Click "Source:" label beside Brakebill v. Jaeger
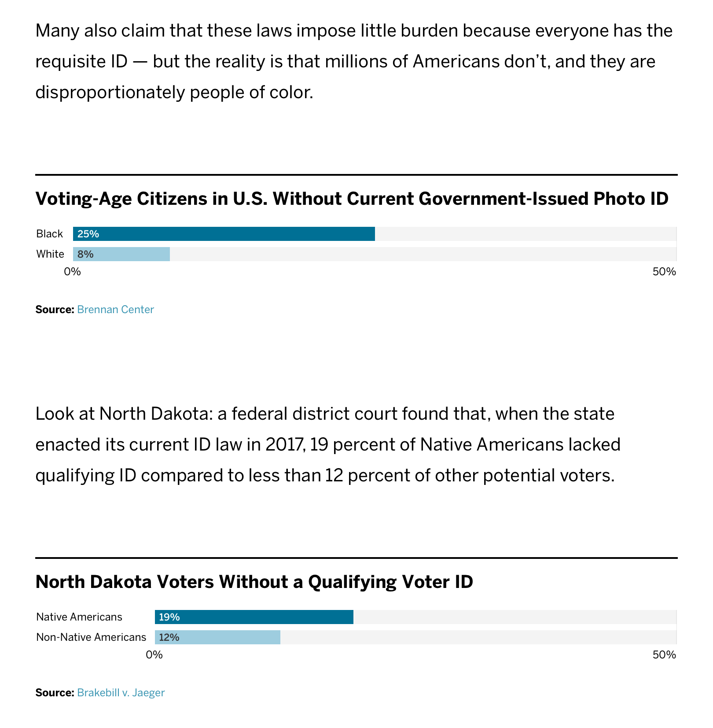The height and width of the screenshot is (728, 713). pos(55,693)
